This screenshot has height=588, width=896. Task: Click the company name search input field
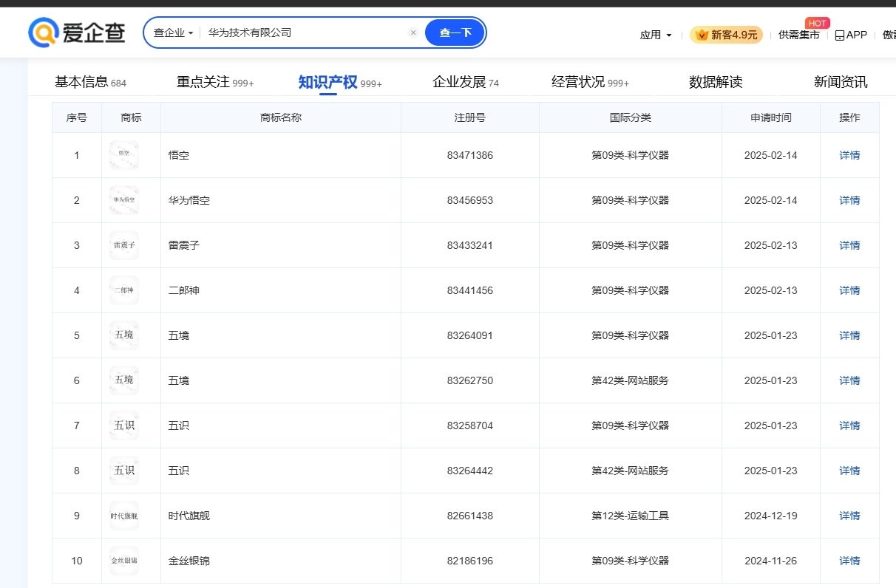303,33
